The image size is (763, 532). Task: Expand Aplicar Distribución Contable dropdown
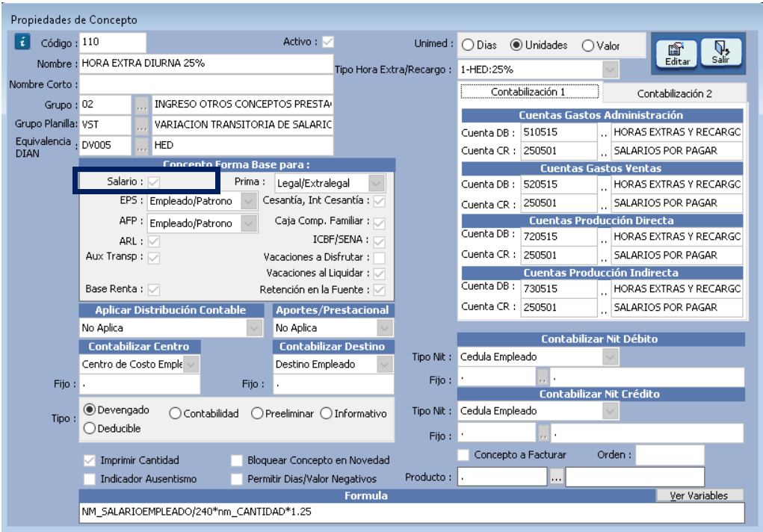click(x=255, y=328)
